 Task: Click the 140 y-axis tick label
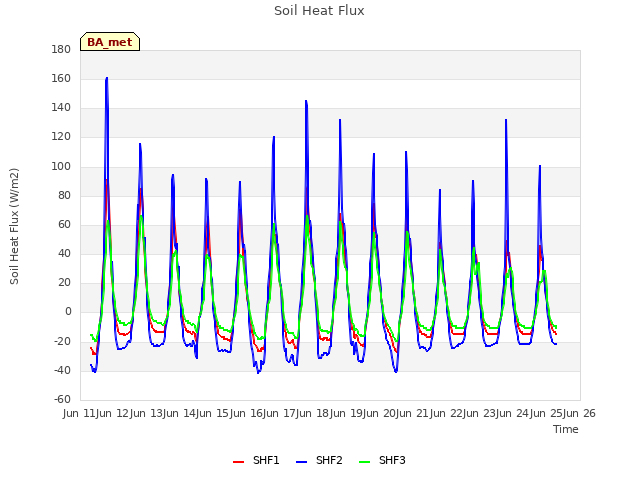(61, 108)
